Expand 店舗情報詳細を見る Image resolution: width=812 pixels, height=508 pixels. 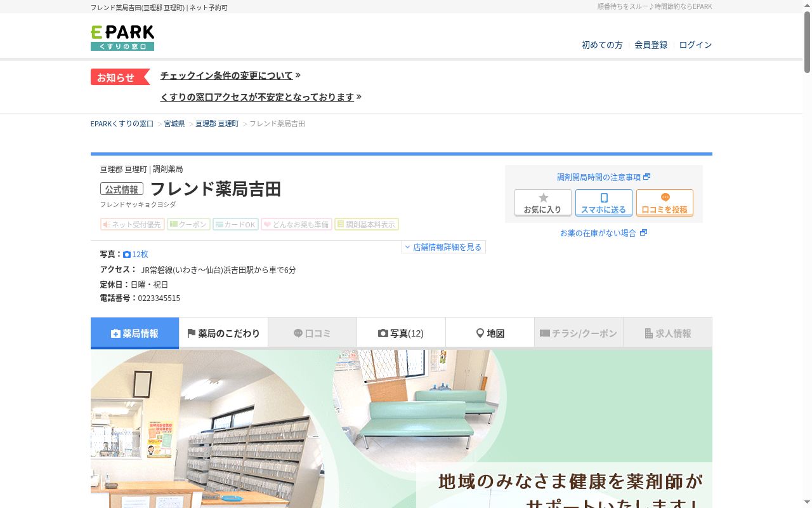point(443,247)
